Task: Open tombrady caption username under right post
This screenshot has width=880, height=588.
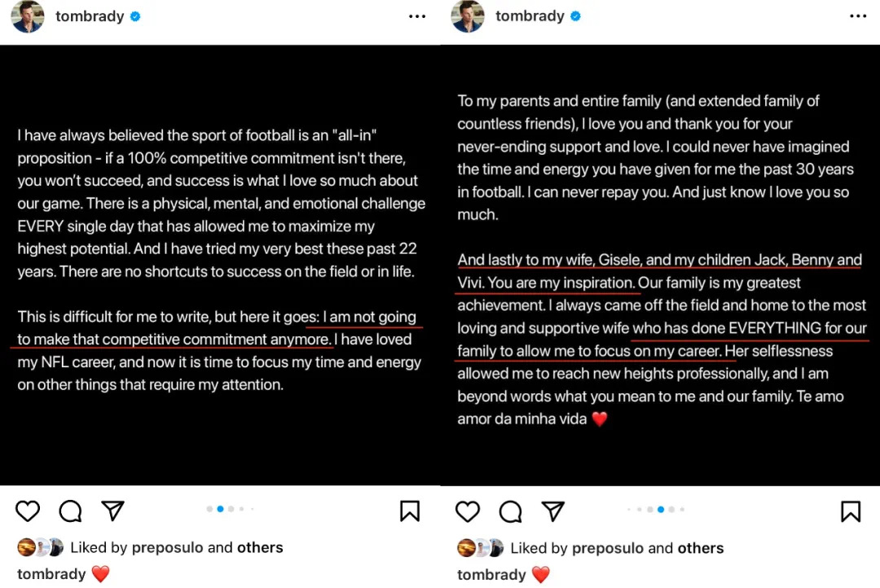Action: pos(491,574)
